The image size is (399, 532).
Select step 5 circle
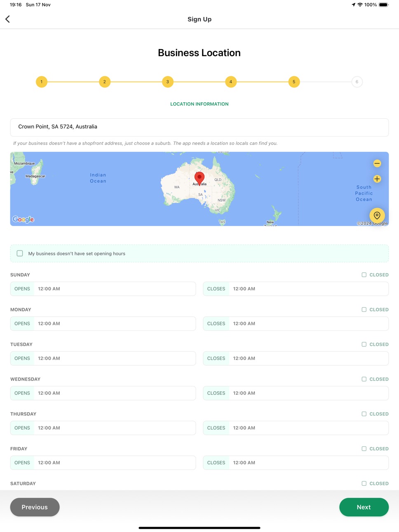click(294, 82)
